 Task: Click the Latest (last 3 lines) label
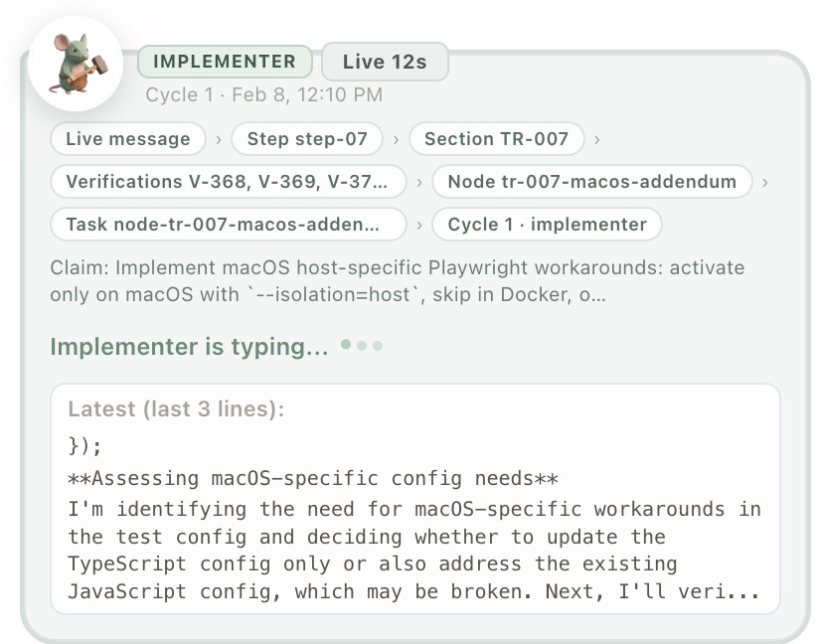click(176, 409)
